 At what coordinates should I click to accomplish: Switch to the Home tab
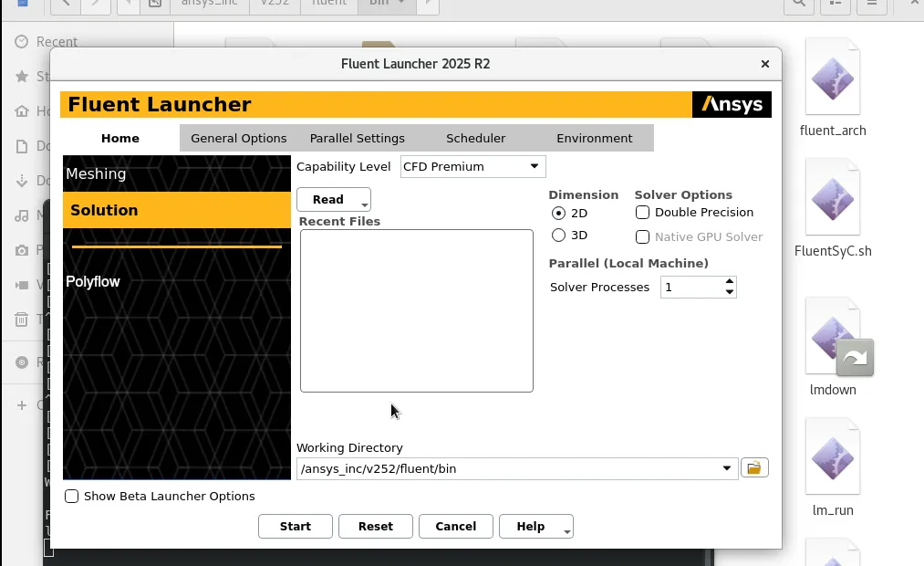point(120,139)
